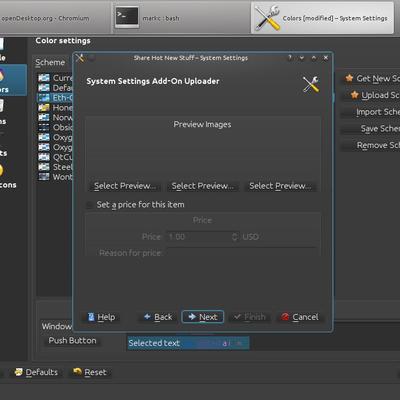Click the dialog title bar tools icon
The image size is (400, 400).
80,58
